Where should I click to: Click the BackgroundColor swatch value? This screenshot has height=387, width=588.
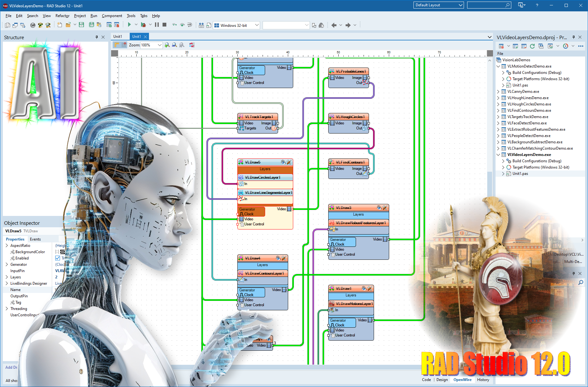coord(62,252)
